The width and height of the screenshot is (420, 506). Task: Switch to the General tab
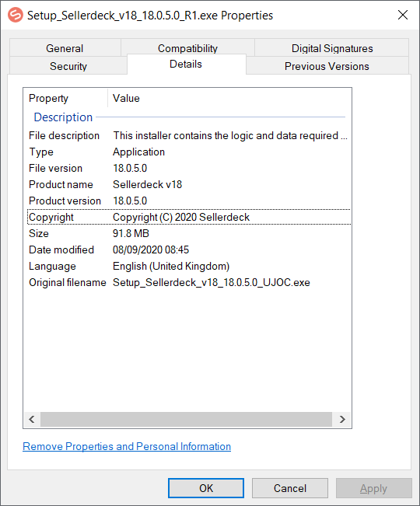coord(65,48)
